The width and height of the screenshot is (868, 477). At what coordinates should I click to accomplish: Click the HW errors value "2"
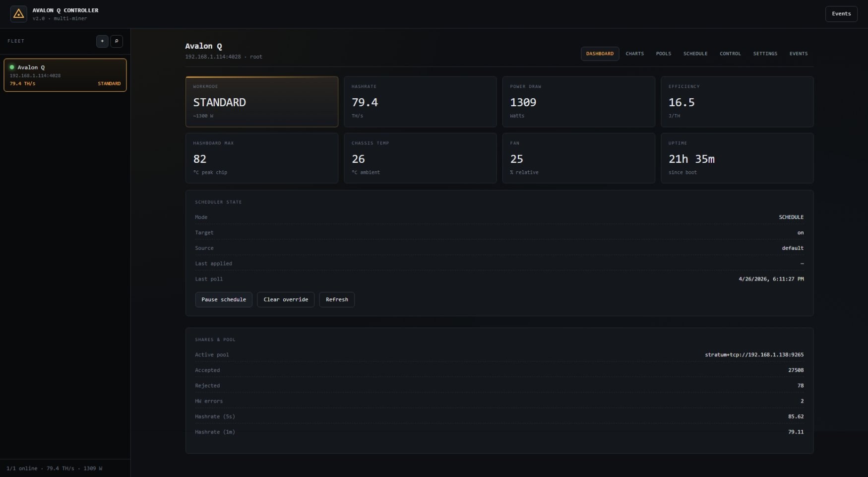click(802, 401)
